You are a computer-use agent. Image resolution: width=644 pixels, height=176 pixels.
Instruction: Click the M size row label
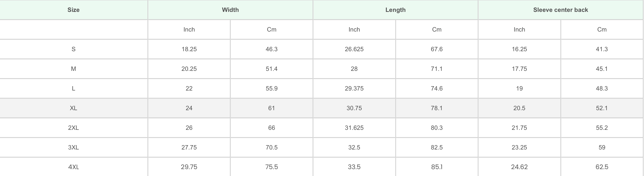[74, 69]
